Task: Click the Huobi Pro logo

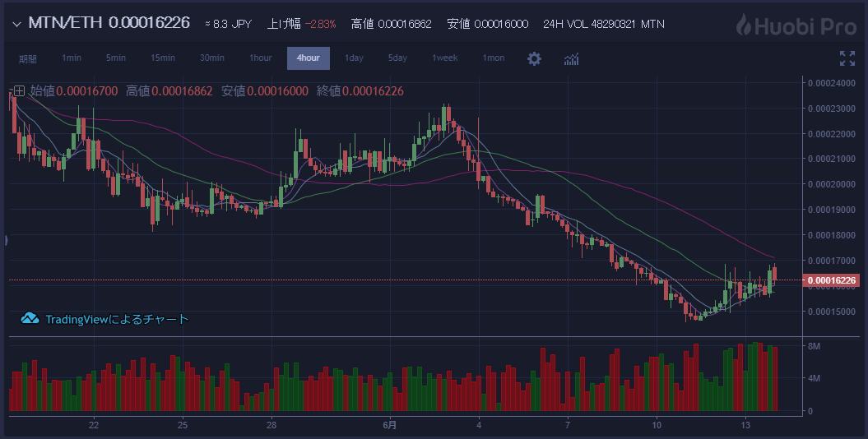Action: 796,24
